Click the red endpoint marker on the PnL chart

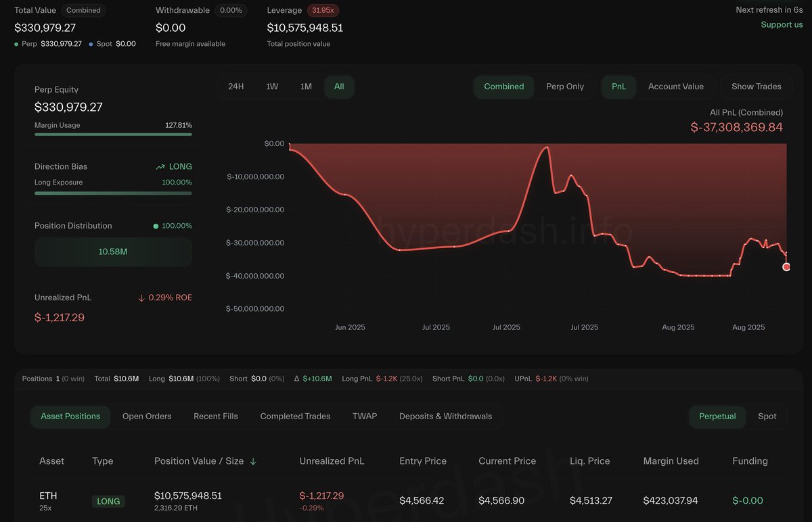(x=786, y=267)
